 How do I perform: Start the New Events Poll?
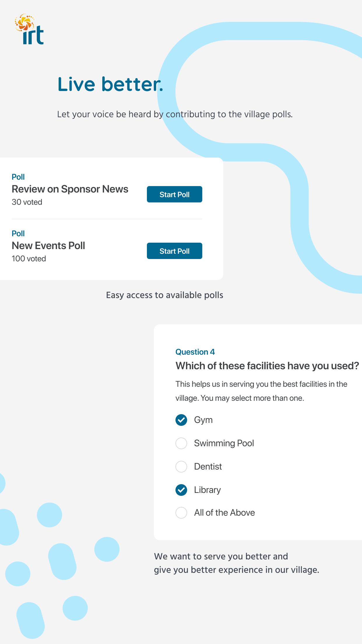[174, 251]
